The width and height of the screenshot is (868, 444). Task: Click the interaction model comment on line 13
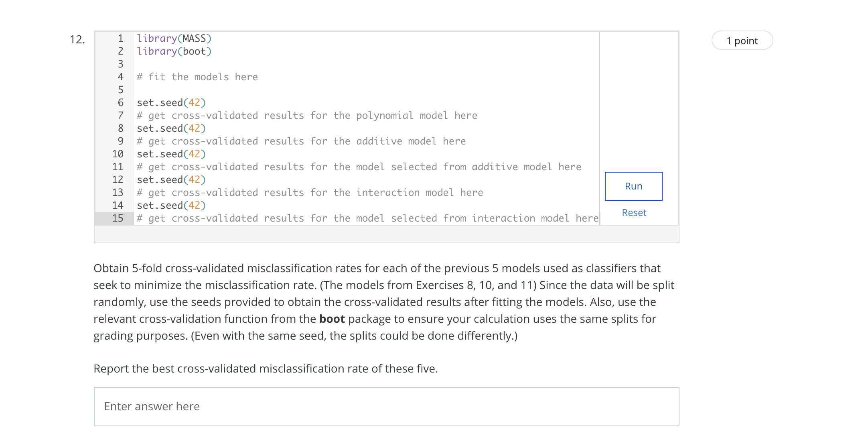click(x=310, y=193)
